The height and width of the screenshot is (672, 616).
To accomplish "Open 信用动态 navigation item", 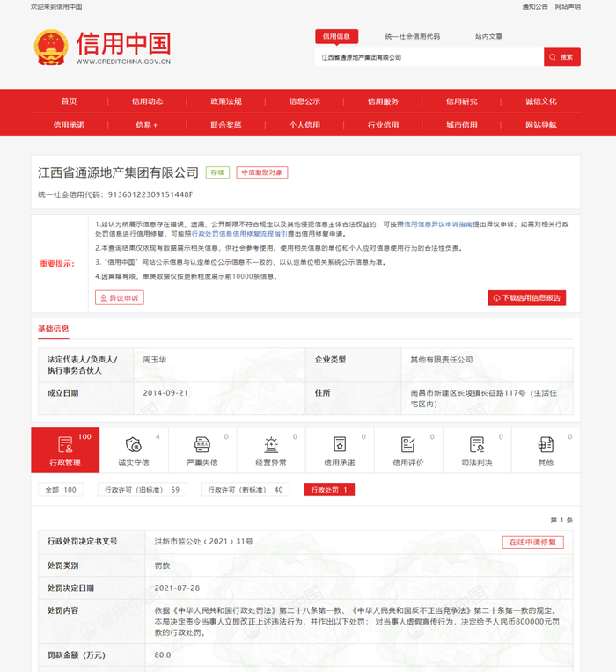I will pyautogui.click(x=147, y=101).
